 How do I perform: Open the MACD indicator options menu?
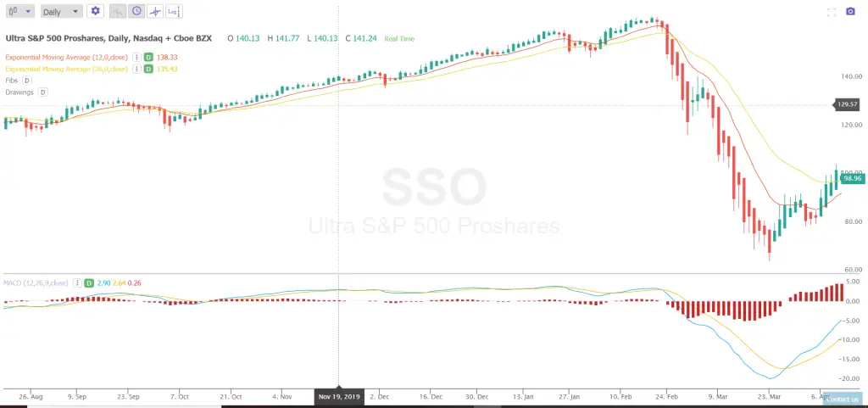tap(77, 283)
